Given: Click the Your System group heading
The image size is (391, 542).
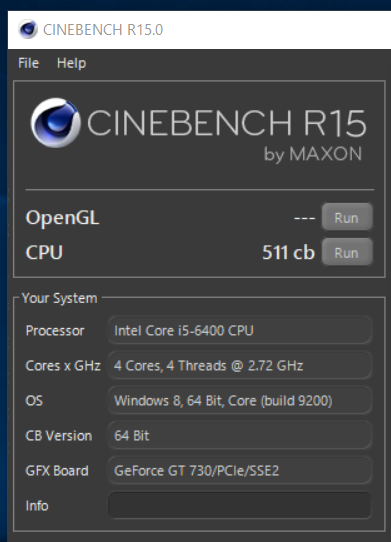Looking at the screenshot, I should click(x=59, y=298).
